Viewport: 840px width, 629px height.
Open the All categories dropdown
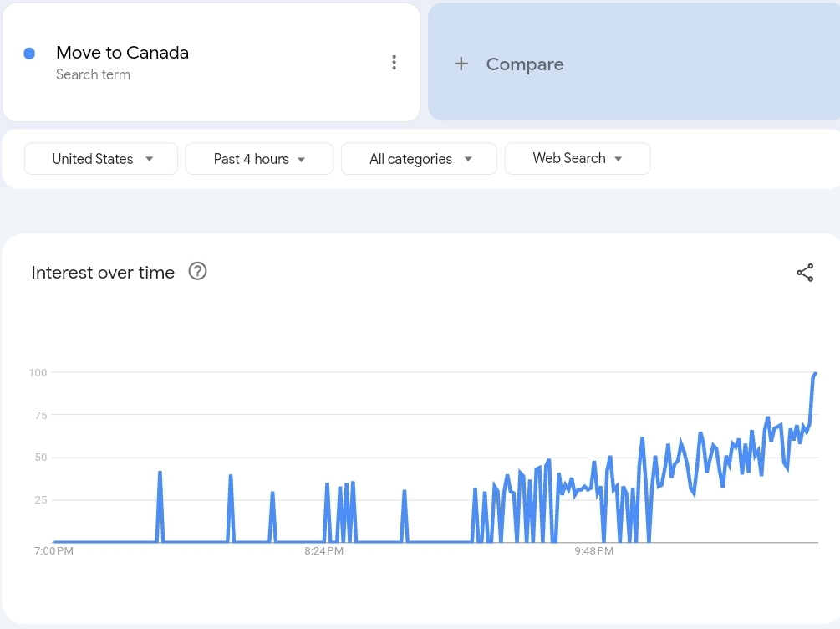pos(419,159)
